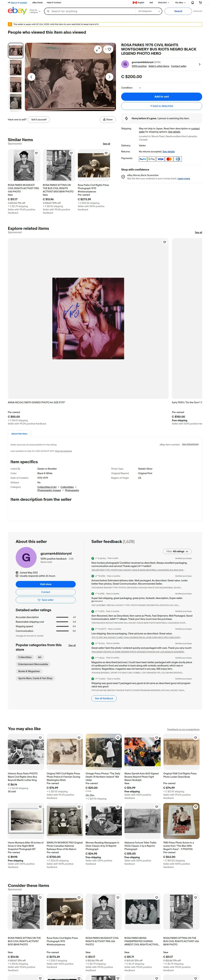Screen dimensions: 210x980
Task: Click the search magnifier icon
Action: tap(48, 11)
